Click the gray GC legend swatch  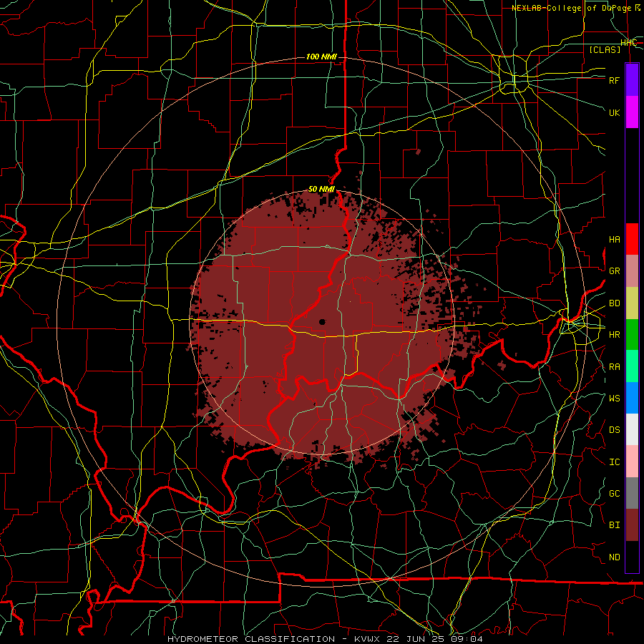632,493
